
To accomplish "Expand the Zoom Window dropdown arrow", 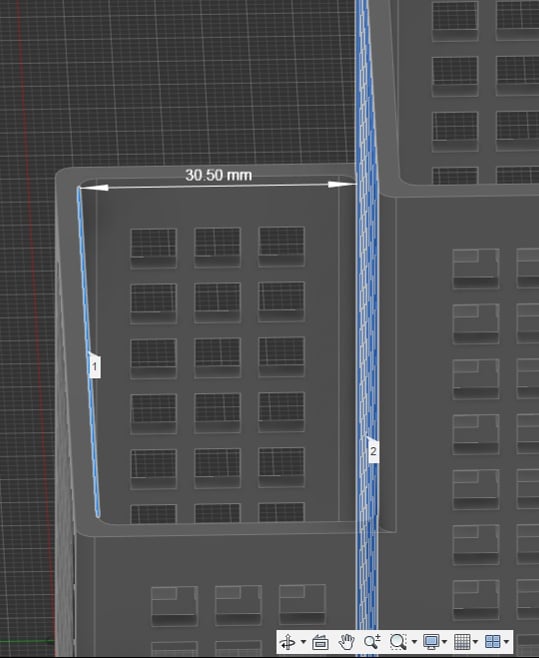I will 414,642.
